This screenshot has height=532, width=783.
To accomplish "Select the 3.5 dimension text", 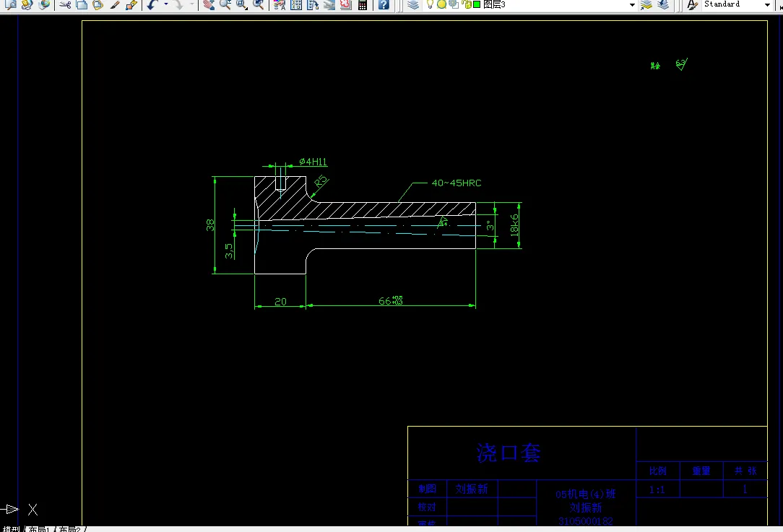I will tap(229, 251).
